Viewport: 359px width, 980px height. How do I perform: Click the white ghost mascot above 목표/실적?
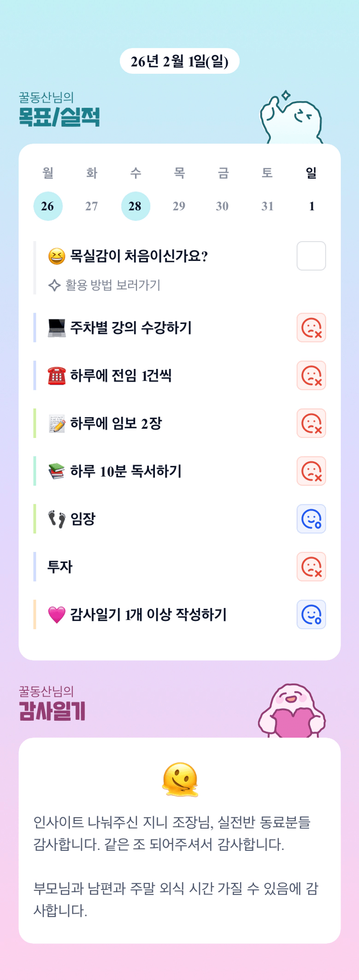coord(291,118)
